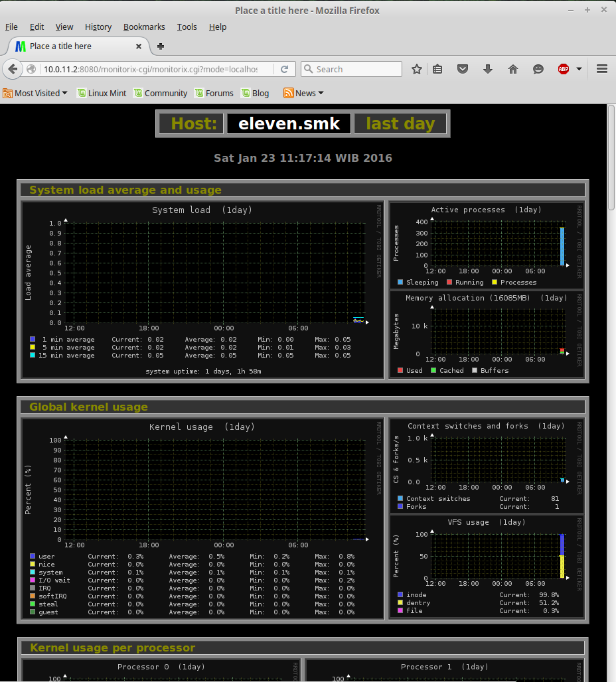Click the System load 1day graph
616x682 pixels.
pos(203,290)
